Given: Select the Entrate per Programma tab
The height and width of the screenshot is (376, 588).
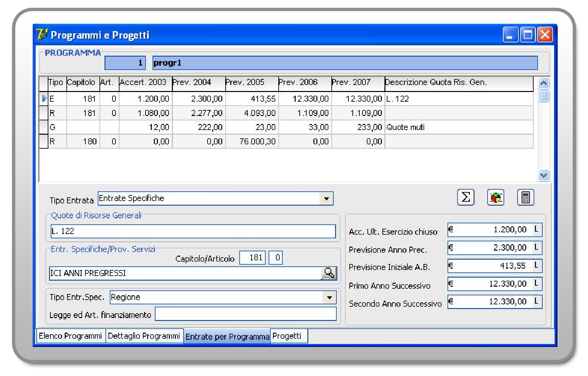Looking at the screenshot, I should click(227, 337).
